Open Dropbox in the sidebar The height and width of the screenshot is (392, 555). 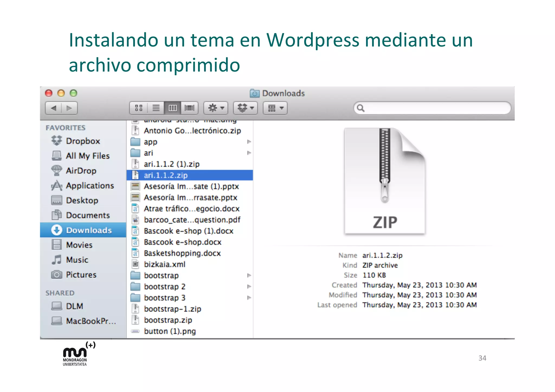tap(83, 141)
